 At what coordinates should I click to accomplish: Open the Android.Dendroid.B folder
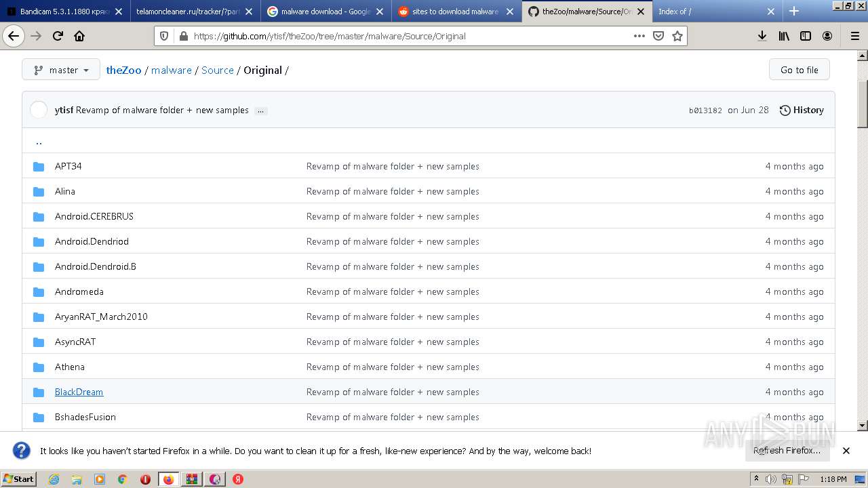[96, 266]
